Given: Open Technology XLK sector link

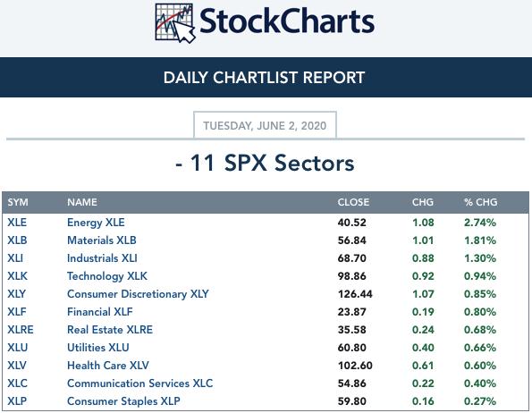Looking at the screenshot, I should 107,276.
